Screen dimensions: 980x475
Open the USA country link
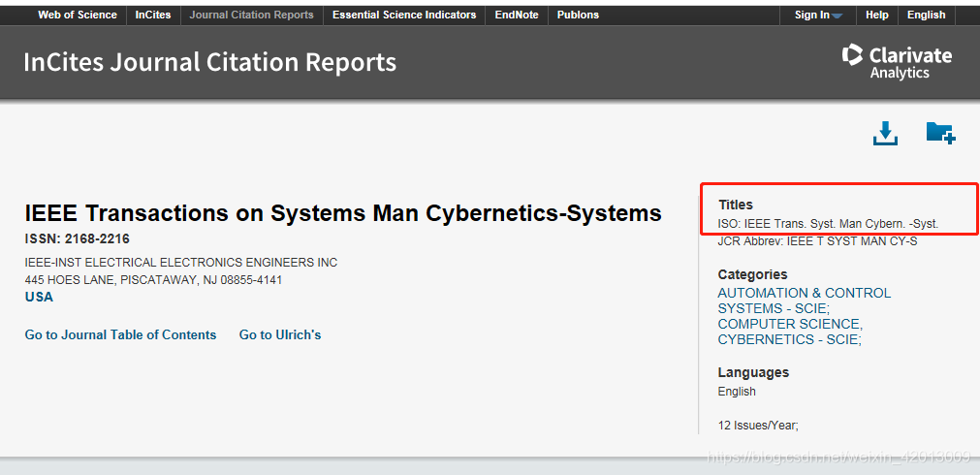pyautogui.click(x=39, y=297)
